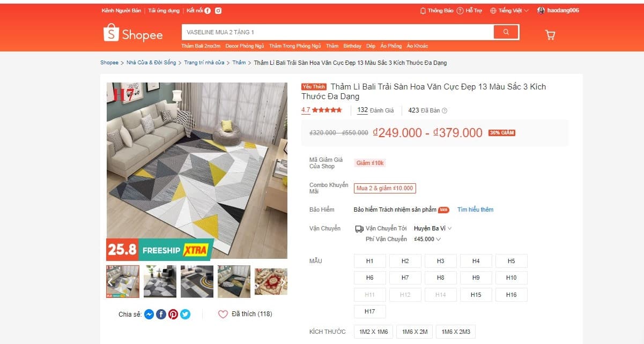This screenshot has height=344, width=644.
Task: Share product on Twitter icon
Action: (185, 315)
